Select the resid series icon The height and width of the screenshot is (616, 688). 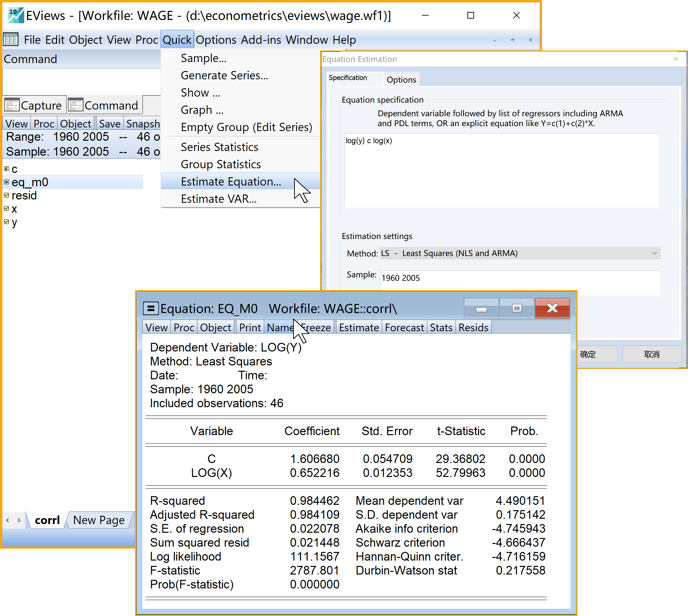point(6,195)
